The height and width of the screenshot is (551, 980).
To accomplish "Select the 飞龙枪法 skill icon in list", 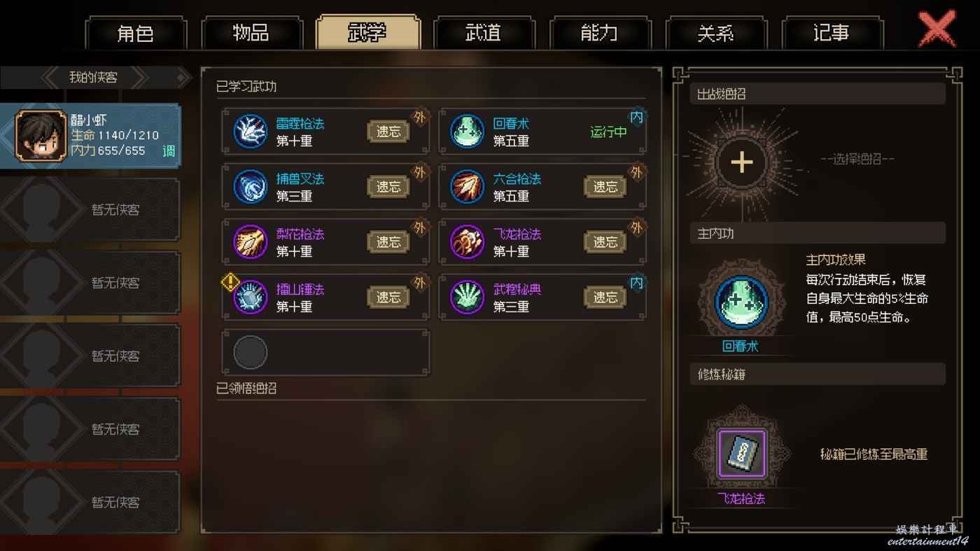I will tap(467, 242).
